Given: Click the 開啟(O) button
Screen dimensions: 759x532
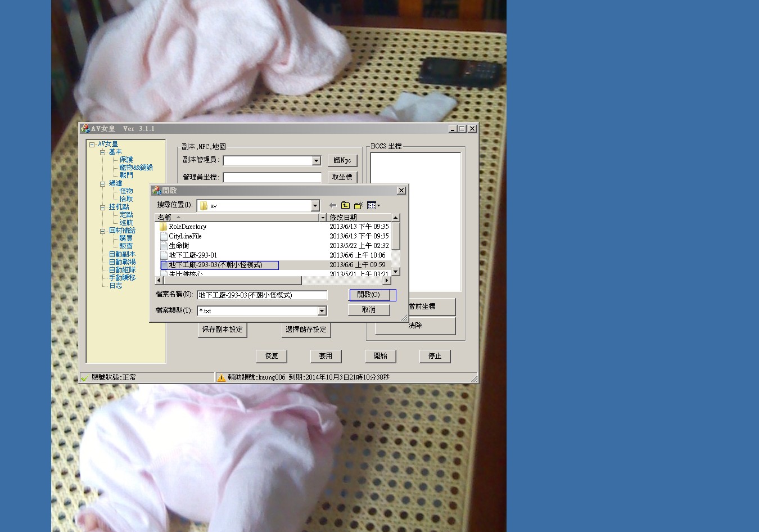Looking at the screenshot, I should [x=369, y=295].
